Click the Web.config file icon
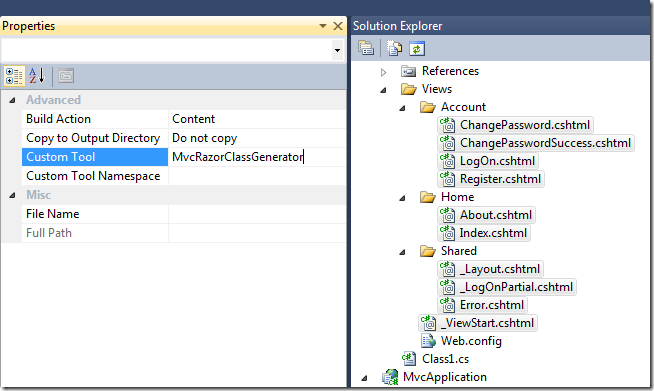 428,341
